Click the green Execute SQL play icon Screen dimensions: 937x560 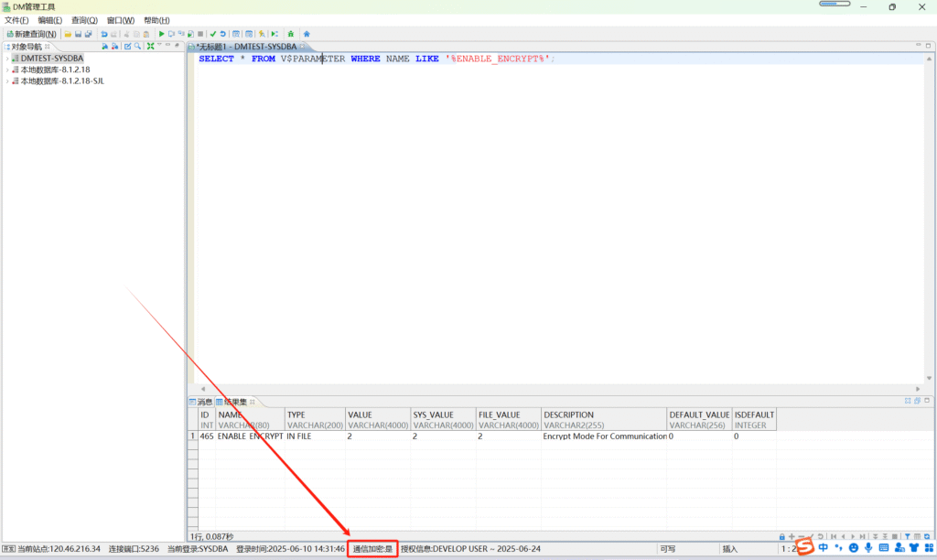point(162,34)
